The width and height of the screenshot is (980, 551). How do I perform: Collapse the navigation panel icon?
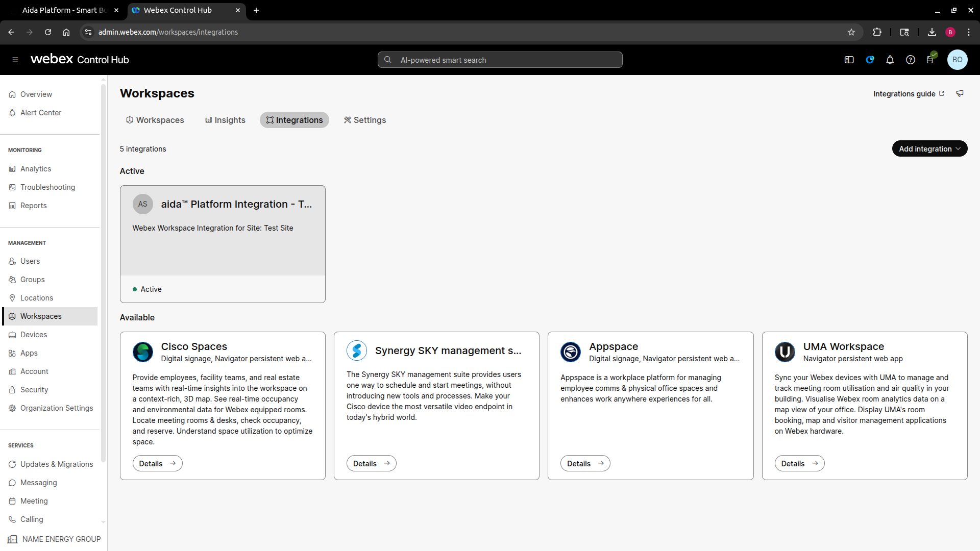[849, 60]
